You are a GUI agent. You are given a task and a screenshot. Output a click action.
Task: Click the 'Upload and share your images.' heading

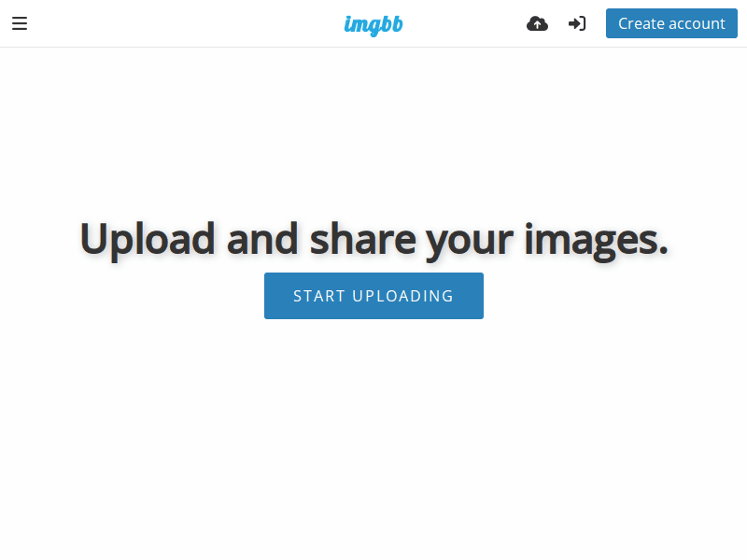[373, 240]
